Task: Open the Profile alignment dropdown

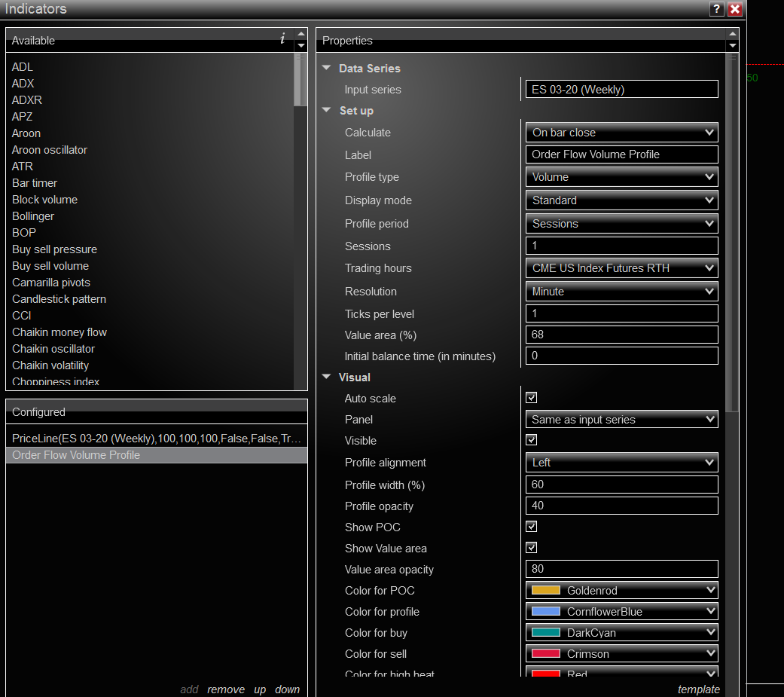Action: [x=621, y=463]
